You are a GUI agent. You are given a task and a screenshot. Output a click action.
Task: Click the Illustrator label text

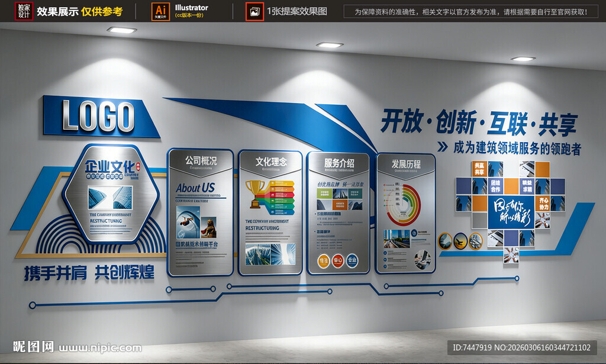[191, 8]
